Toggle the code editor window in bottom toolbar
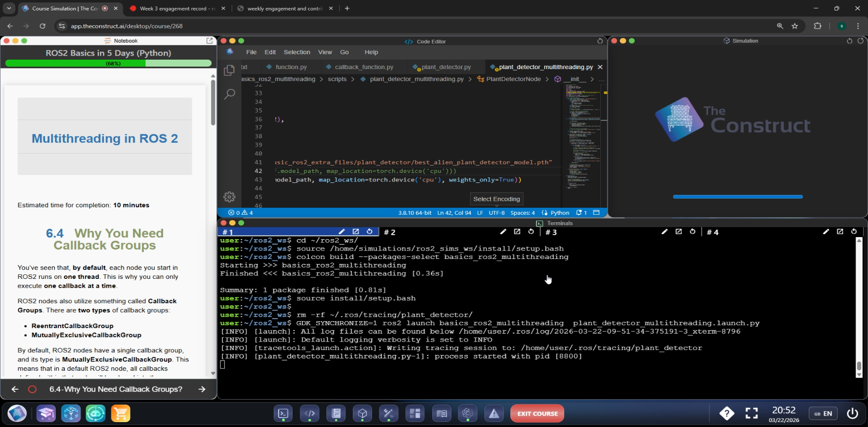The width and height of the screenshot is (868, 427). click(309, 414)
